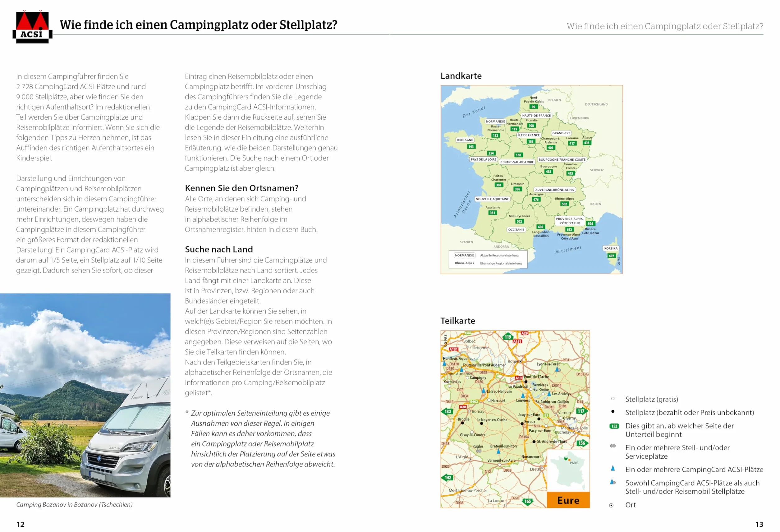Click the black dot for paid Stellplatz

(613, 411)
